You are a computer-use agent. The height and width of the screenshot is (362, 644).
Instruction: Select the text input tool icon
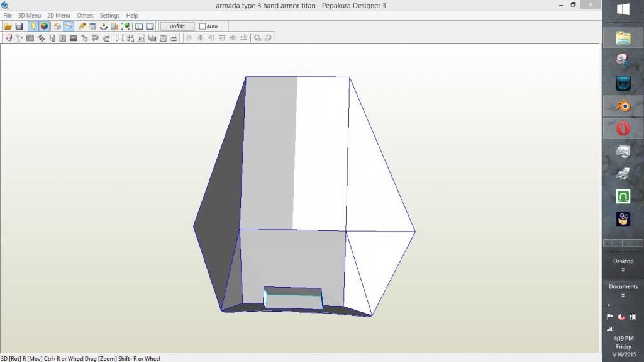pyautogui.click(x=63, y=38)
